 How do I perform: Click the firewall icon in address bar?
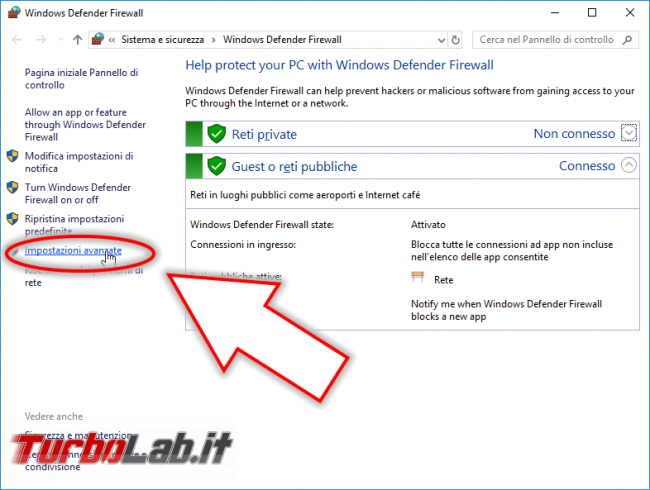click(x=98, y=39)
